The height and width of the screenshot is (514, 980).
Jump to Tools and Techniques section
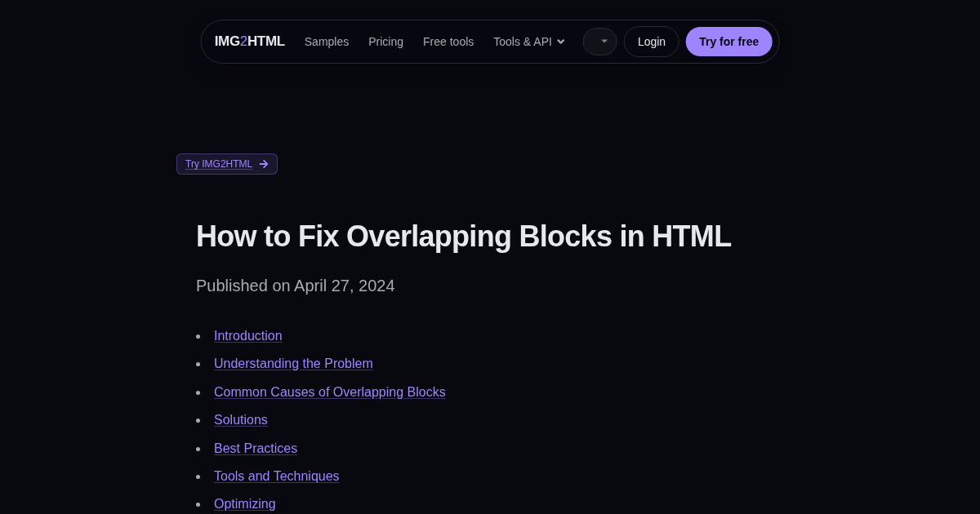[x=277, y=476]
